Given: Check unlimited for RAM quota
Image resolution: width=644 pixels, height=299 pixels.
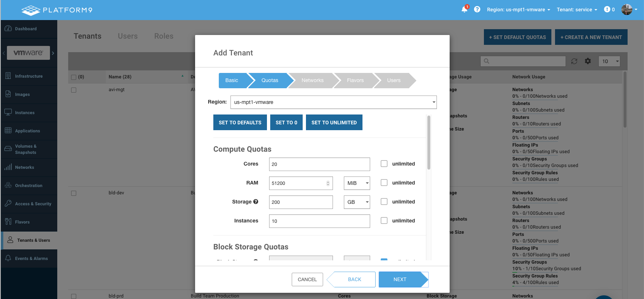Looking at the screenshot, I should pos(384,183).
